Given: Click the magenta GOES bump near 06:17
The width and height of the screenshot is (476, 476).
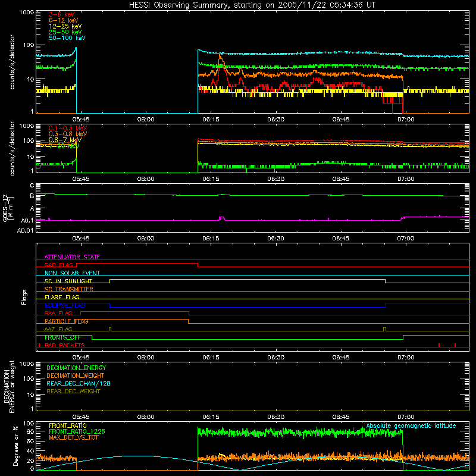Looking at the screenshot, I should click(x=221, y=218).
